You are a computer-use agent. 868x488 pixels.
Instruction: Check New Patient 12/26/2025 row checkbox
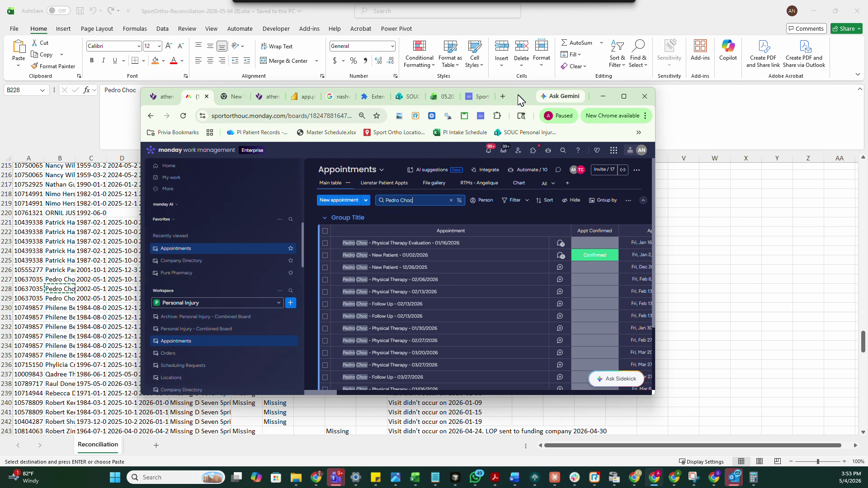pyautogui.click(x=325, y=267)
